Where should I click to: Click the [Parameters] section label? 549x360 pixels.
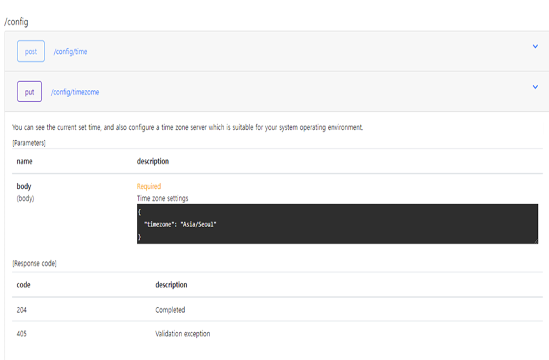pos(29,143)
